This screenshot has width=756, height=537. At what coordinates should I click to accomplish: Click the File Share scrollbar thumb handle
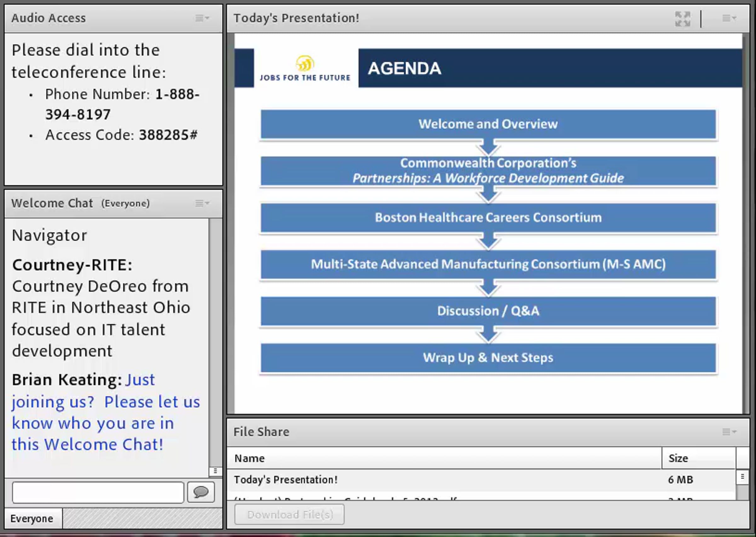[742, 477]
